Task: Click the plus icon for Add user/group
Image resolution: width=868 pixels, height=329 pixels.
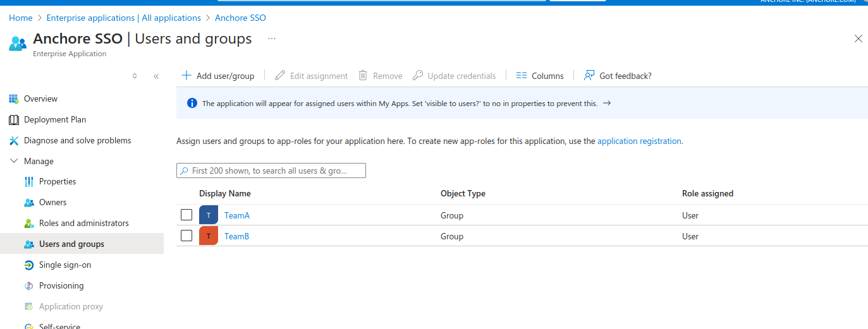Action: [x=186, y=75]
